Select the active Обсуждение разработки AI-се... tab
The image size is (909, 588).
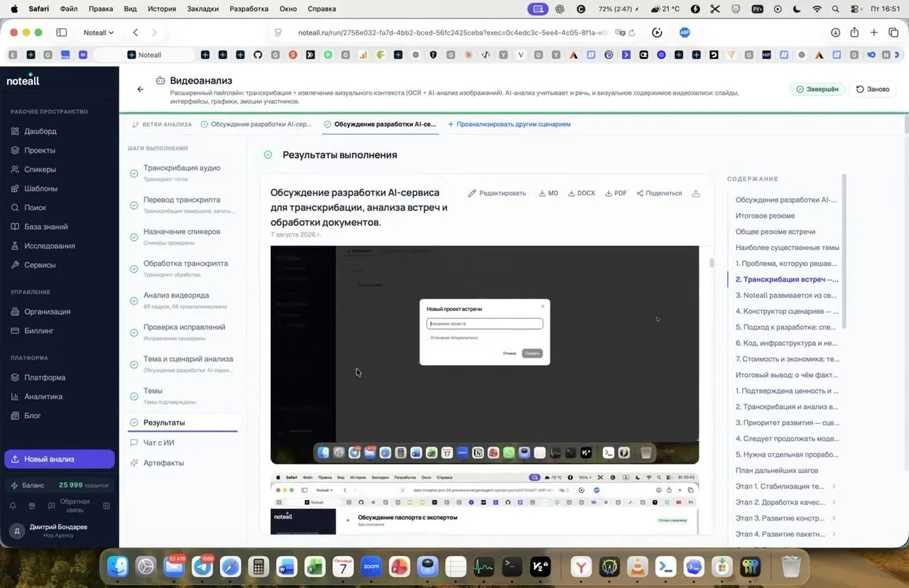click(x=380, y=124)
